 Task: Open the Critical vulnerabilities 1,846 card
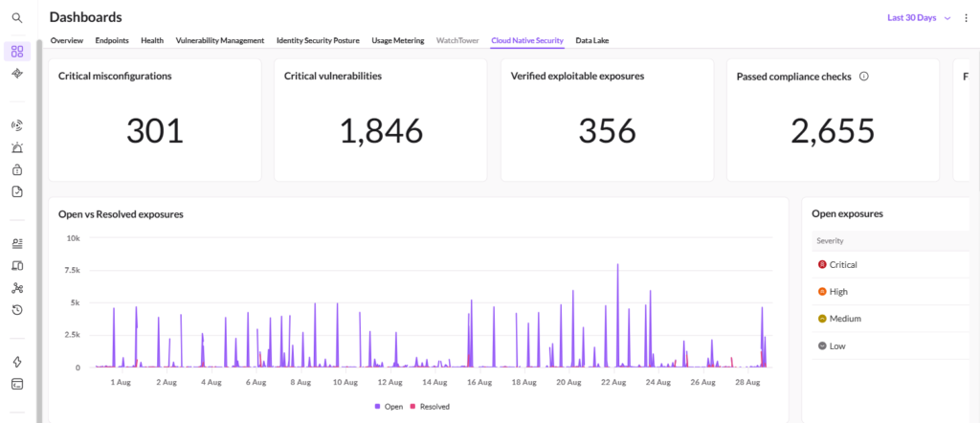coord(381,121)
